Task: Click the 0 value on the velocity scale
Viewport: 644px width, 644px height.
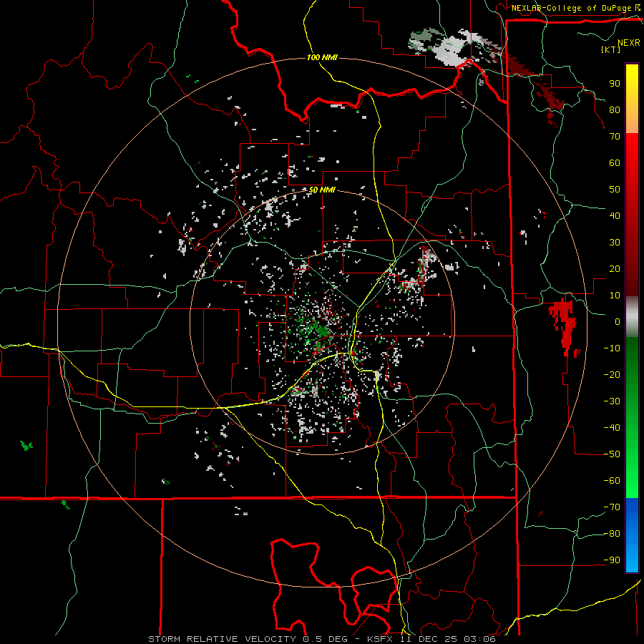Action: click(618, 321)
